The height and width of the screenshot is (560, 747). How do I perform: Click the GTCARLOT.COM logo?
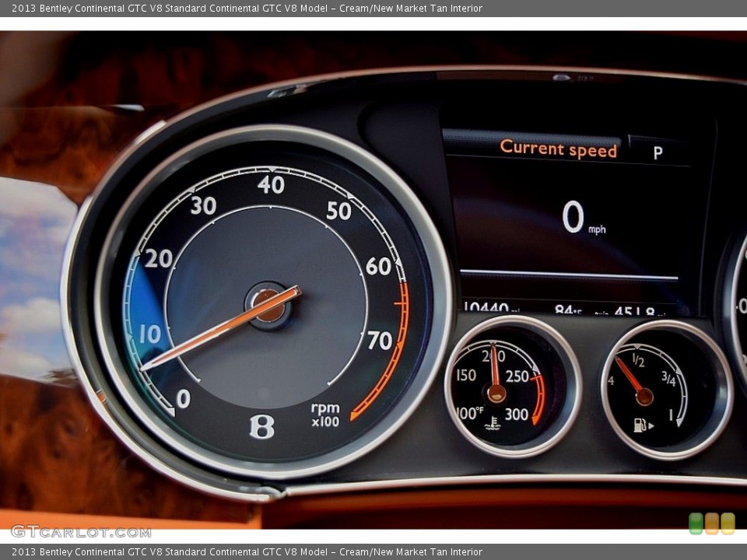coord(81,531)
